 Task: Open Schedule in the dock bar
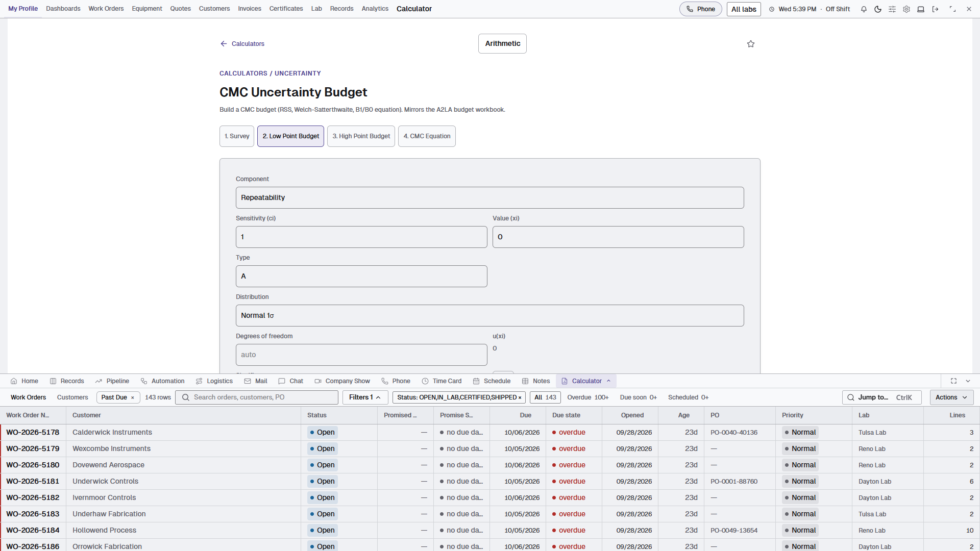coord(492,381)
